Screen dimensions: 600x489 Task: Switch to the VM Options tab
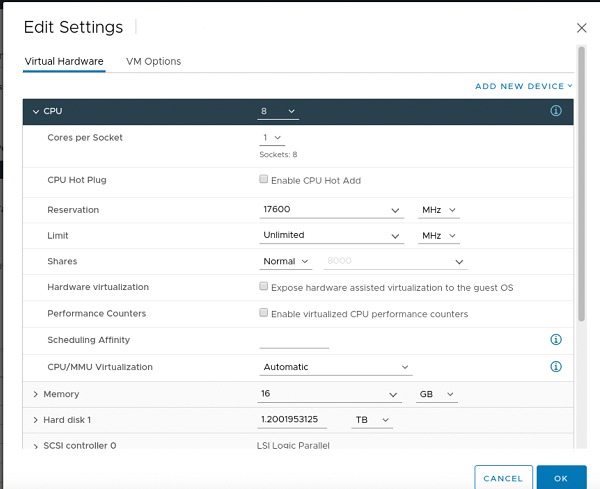coord(153,61)
